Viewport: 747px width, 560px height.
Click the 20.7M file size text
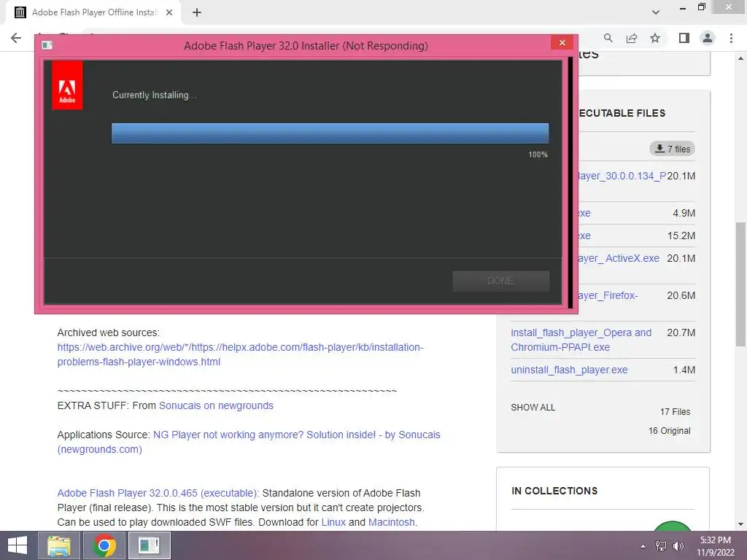click(681, 332)
